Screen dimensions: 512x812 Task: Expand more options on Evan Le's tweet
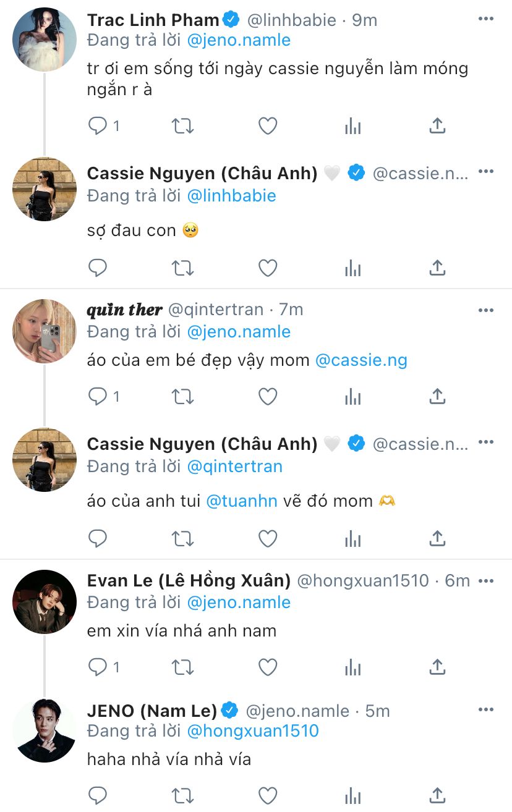pos(486,580)
